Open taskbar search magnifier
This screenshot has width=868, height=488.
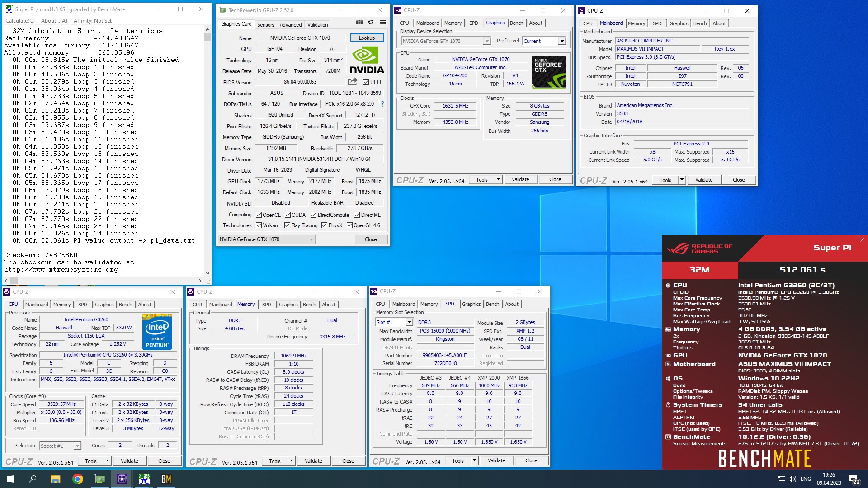coord(33,479)
